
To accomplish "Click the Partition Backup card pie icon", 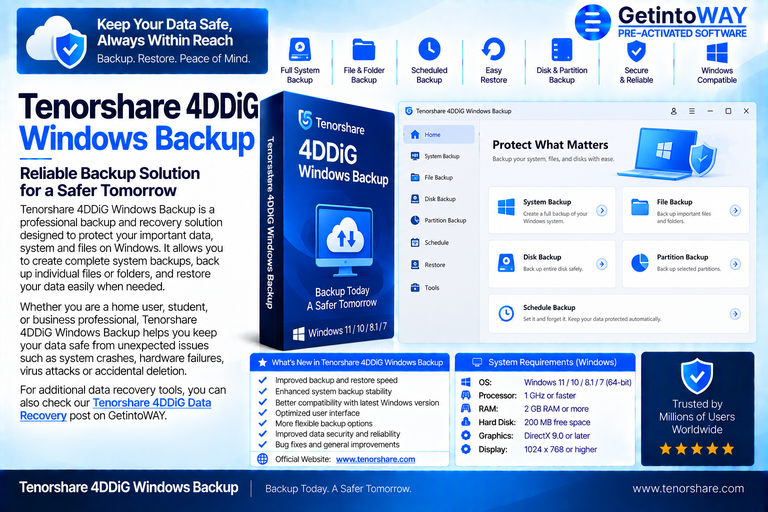I will pos(640,263).
